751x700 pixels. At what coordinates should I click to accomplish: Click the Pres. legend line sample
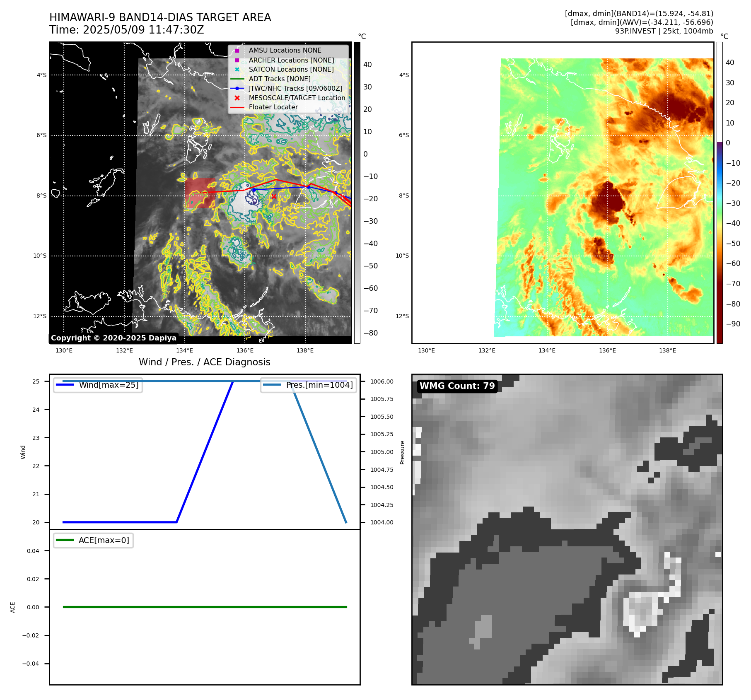click(x=272, y=385)
